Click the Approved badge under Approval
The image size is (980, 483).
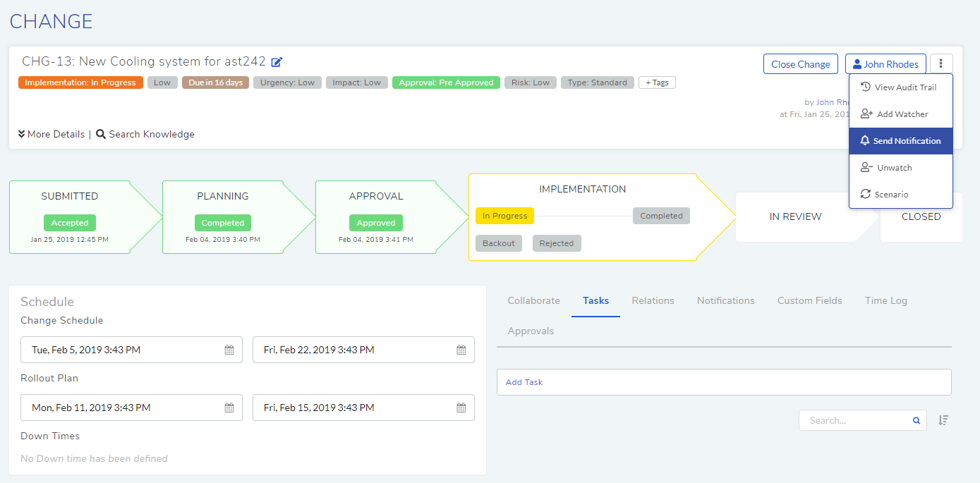[376, 223]
